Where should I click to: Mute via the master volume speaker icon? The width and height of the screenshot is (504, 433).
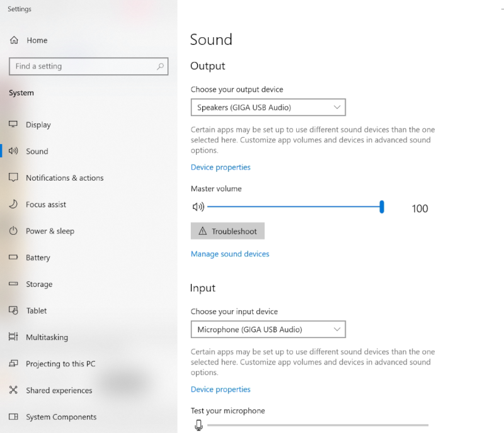(198, 207)
